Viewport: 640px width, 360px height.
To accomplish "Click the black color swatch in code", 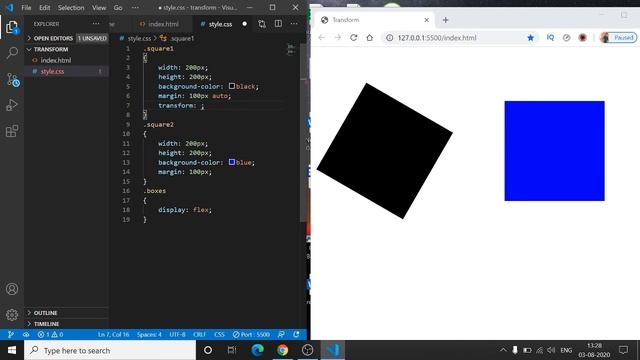I will [x=231, y=86].
